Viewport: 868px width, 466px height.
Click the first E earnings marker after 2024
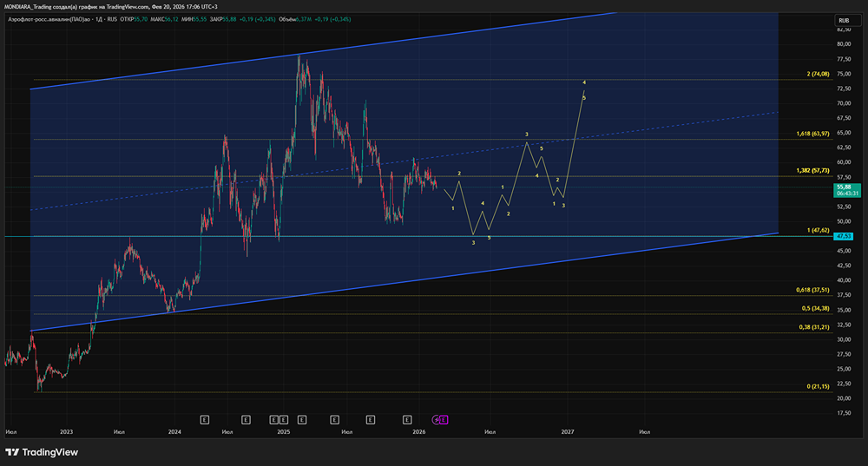204,419
